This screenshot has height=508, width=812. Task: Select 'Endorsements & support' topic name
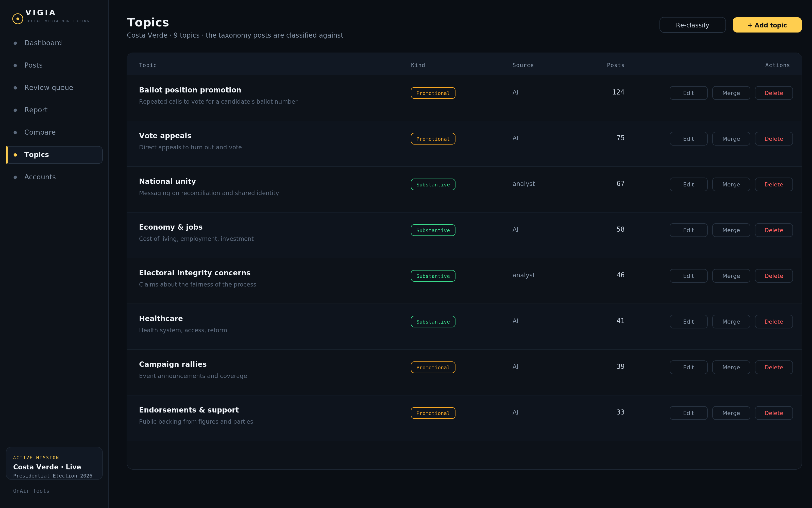click(189, 410)
